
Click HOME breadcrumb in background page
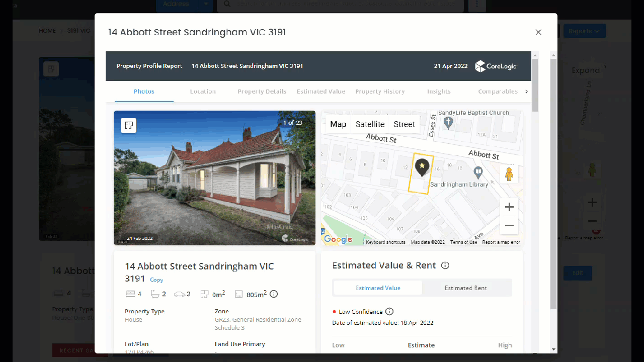(x=47, y=31)
